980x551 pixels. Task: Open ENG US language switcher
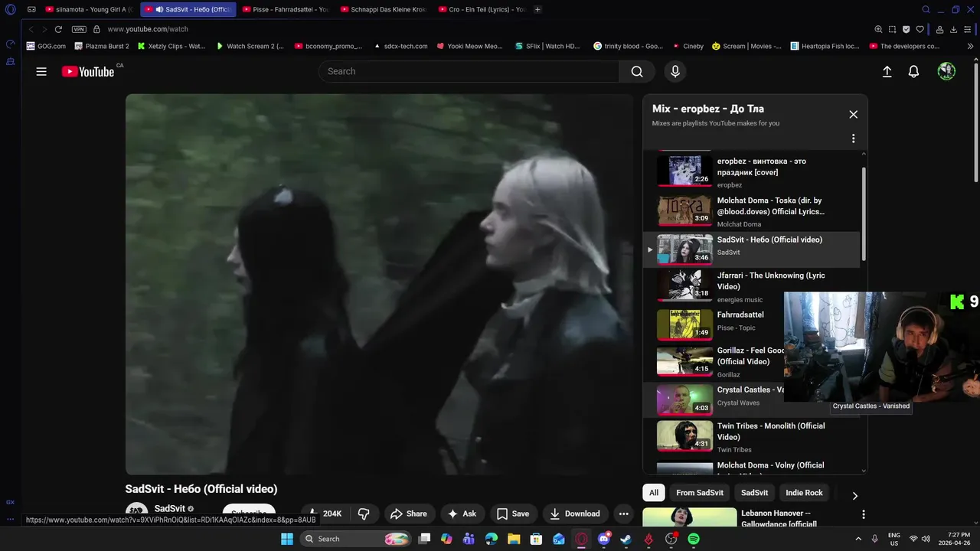pyautogui.click(x=894, y=539)
